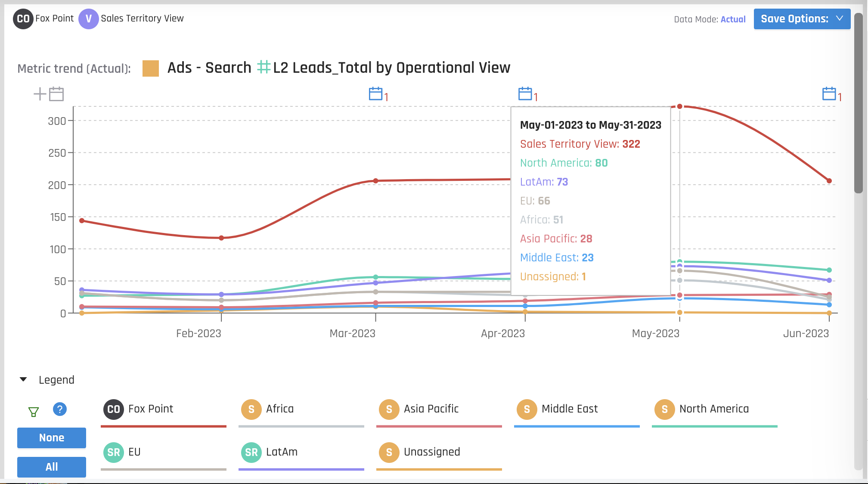Collapse the Legend section triangle
This screenshot has width=868, height=484.
[23, 379]
